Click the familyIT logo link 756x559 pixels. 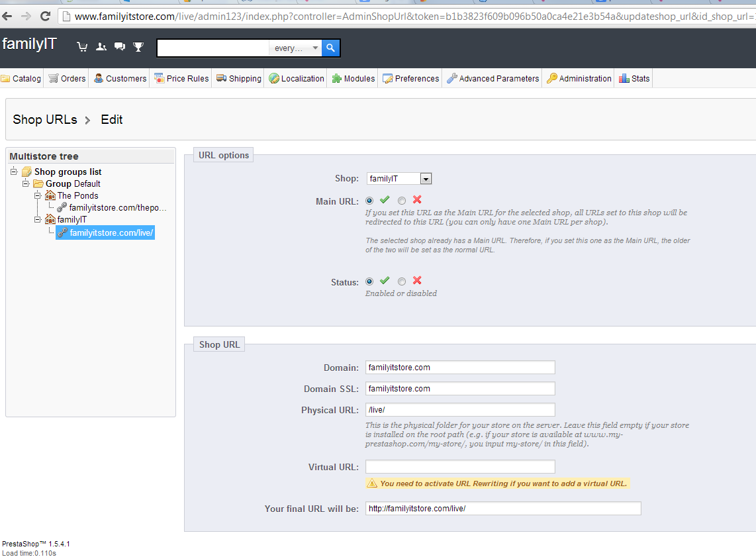point(29,44)
